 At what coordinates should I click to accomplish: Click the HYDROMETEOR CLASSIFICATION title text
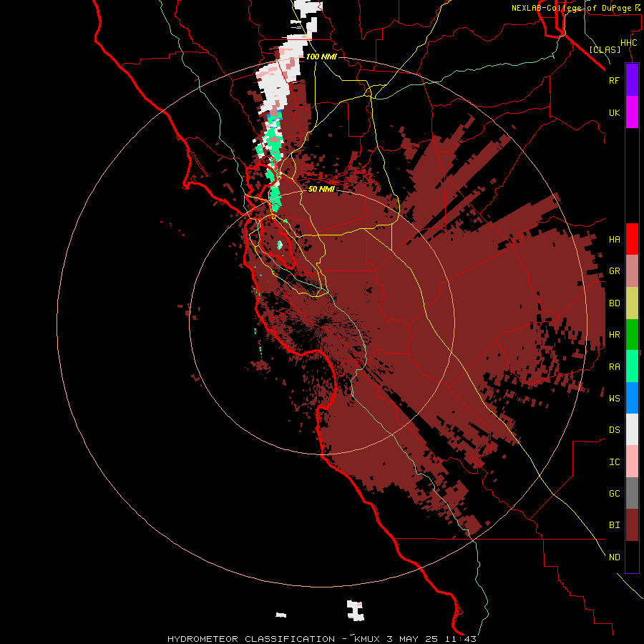251,639
